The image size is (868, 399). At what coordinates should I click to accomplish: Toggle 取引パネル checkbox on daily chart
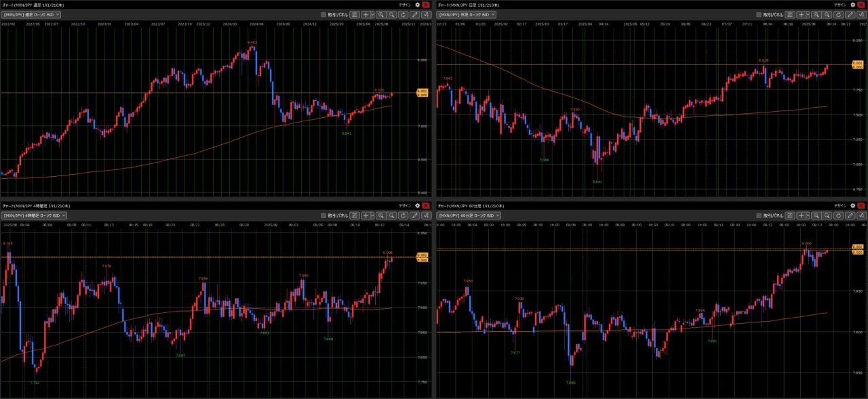758,14
